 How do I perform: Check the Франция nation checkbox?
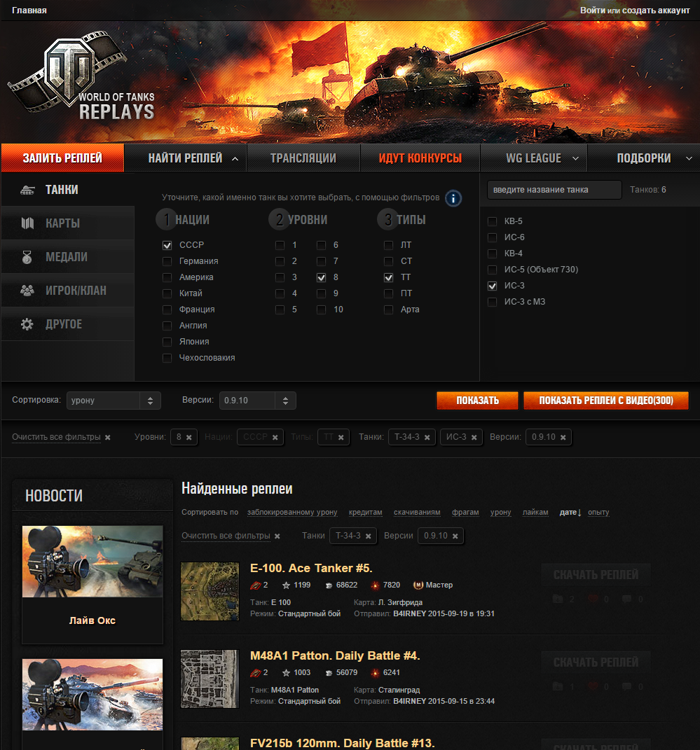tap(167, 310)
